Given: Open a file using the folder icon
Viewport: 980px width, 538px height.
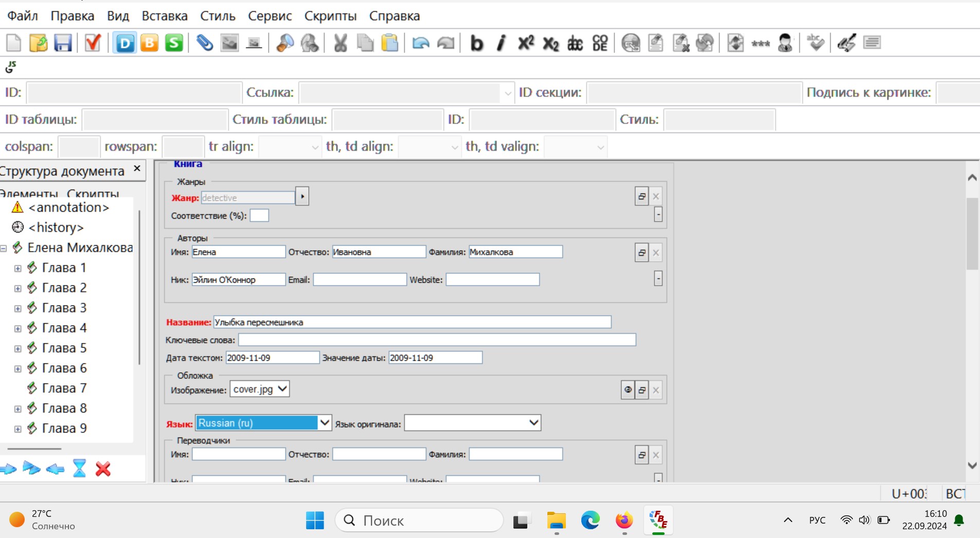Looking at the screenshot, I should [39, 43].
